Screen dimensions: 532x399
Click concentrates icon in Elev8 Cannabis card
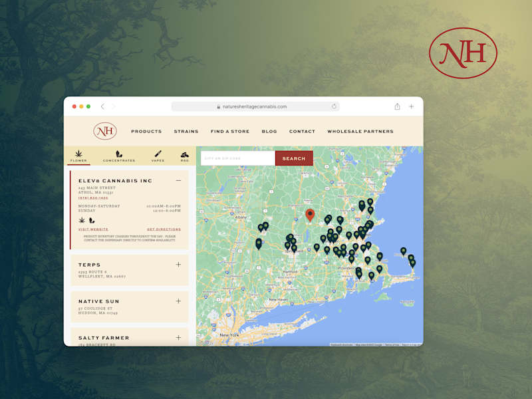pos(92,220)
